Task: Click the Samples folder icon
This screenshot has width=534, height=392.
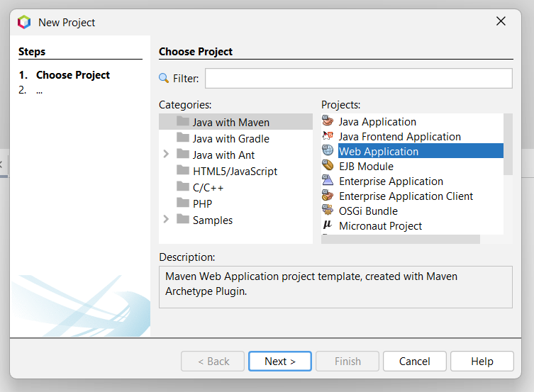Action: 183,219
